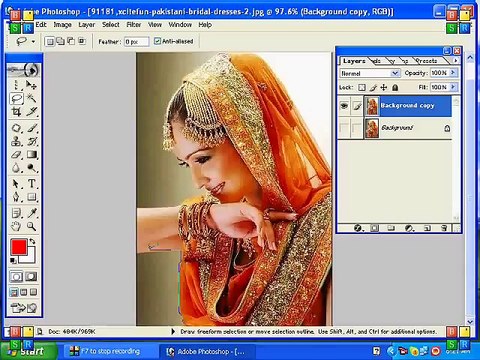Screen dimensions: 480x360
Task: Open the red foreground color swatch
Action: [x=18, y=247]
